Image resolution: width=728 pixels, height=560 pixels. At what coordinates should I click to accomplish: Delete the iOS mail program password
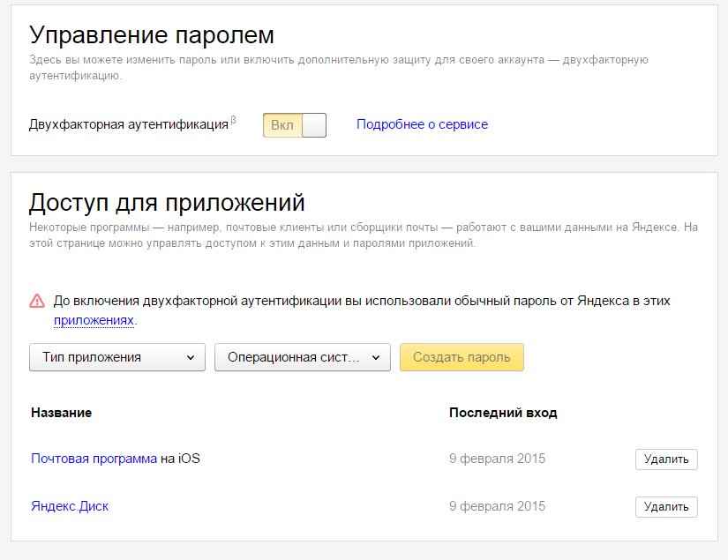tap(665, 459)
